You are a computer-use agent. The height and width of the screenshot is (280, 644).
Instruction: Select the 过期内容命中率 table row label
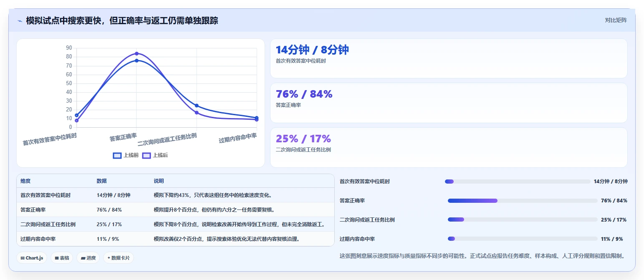click(38, 239)
